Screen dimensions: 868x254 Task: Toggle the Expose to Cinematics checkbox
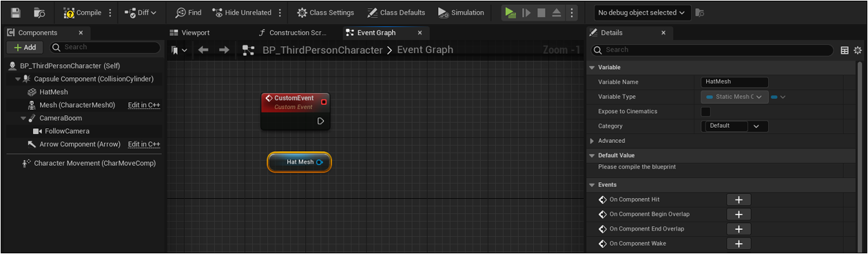[x=705, y=111]
